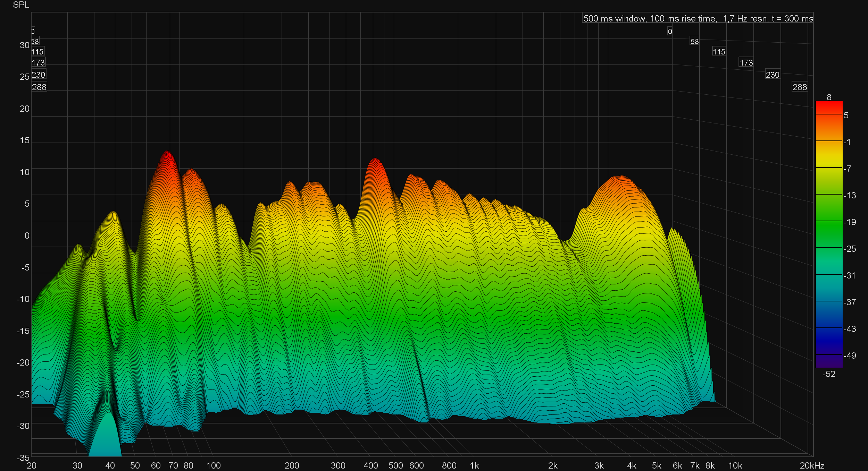Click the 1k frequency axis label
Viewport: 868px width, 471px height.
[x=474, y=465]
